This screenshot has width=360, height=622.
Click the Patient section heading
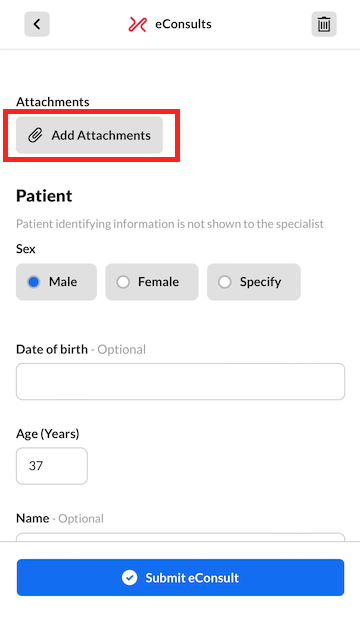coord(44,196)
